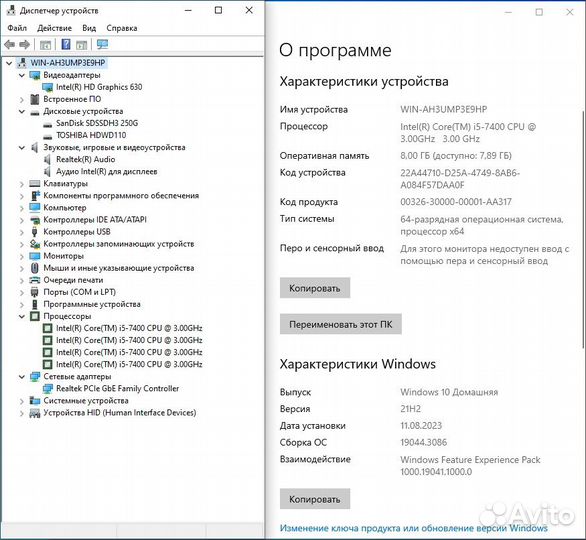
Task: Select the text WIN-AH3UMP3E9HP beside Имя устройства
Action: (x=444, y=109)
